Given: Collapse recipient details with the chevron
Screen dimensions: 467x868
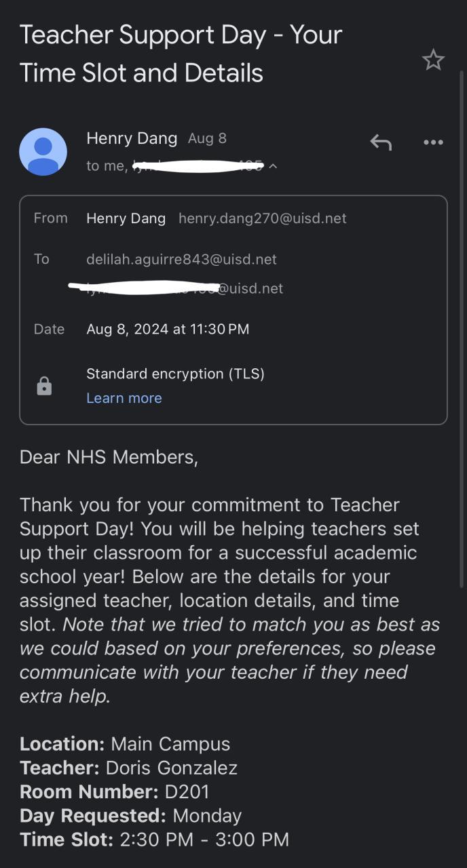Looking at the screenshot, I should click(x=273, y=166).
